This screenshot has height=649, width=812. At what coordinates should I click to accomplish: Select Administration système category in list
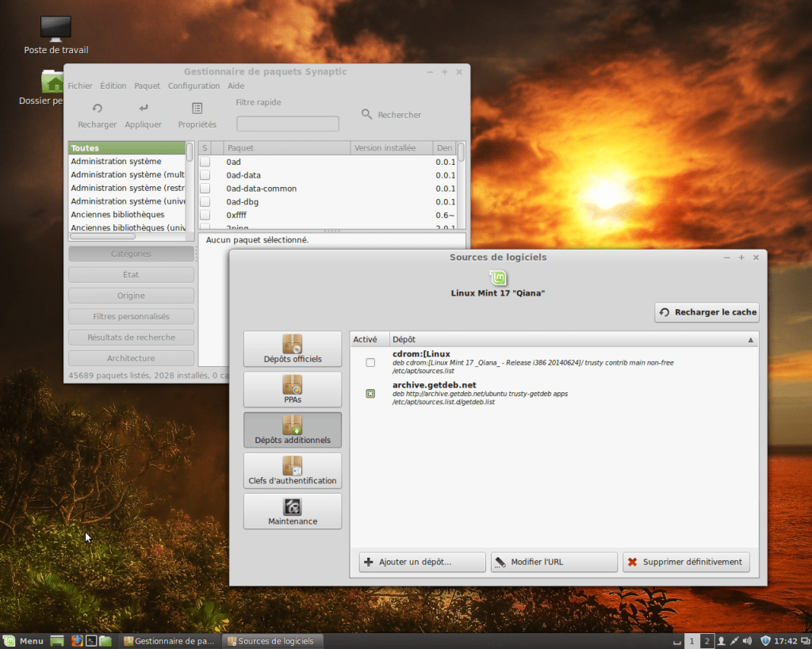click(x=116, y=162)
